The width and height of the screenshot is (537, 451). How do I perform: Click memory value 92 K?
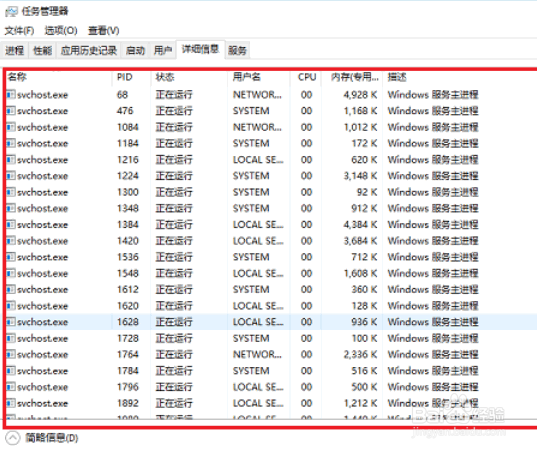(x=367, y=192)
